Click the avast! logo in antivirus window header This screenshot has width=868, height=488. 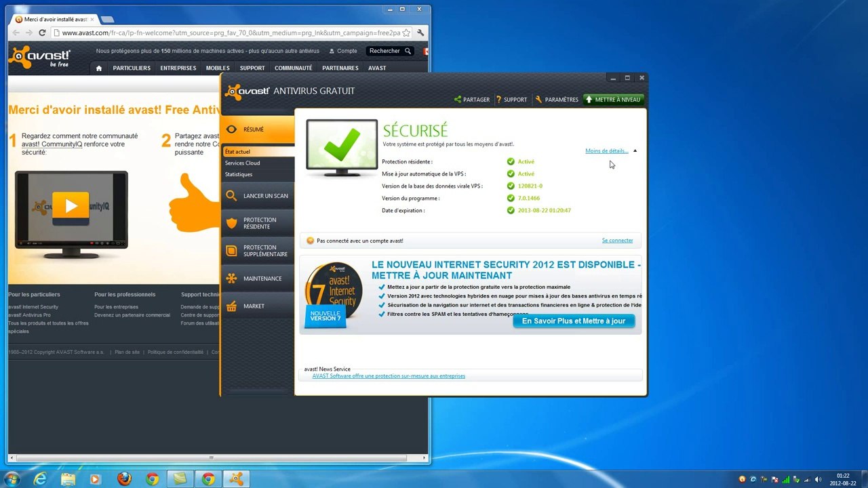248,91
